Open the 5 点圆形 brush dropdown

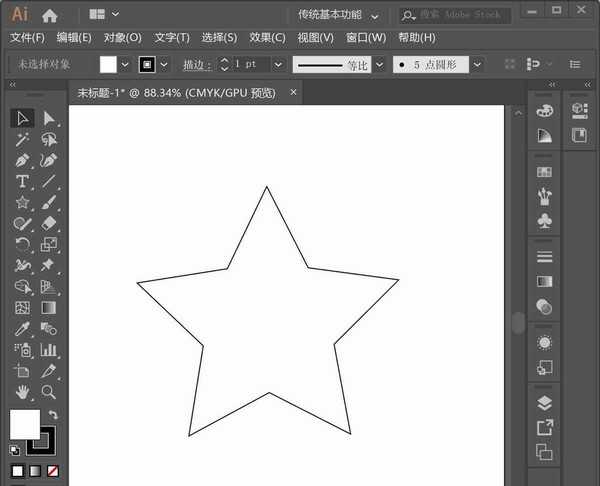[477, 64]
